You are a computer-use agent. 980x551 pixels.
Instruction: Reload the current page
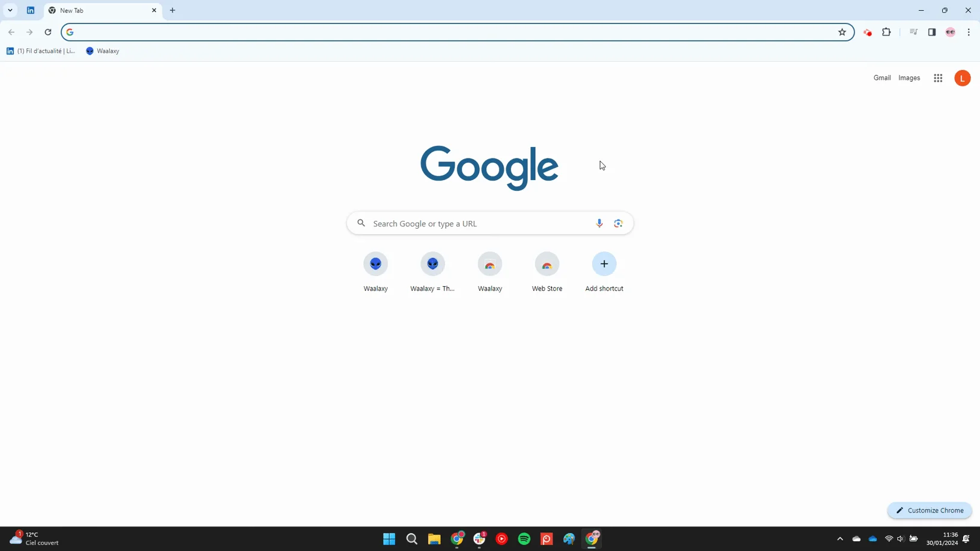(48, 32)
